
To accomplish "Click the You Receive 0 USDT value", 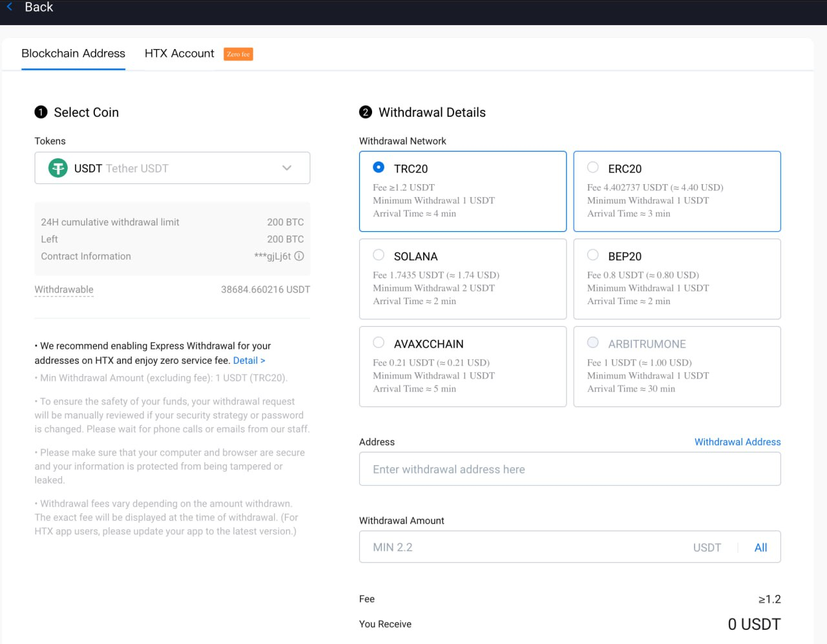I will click(x=754, y=624).
